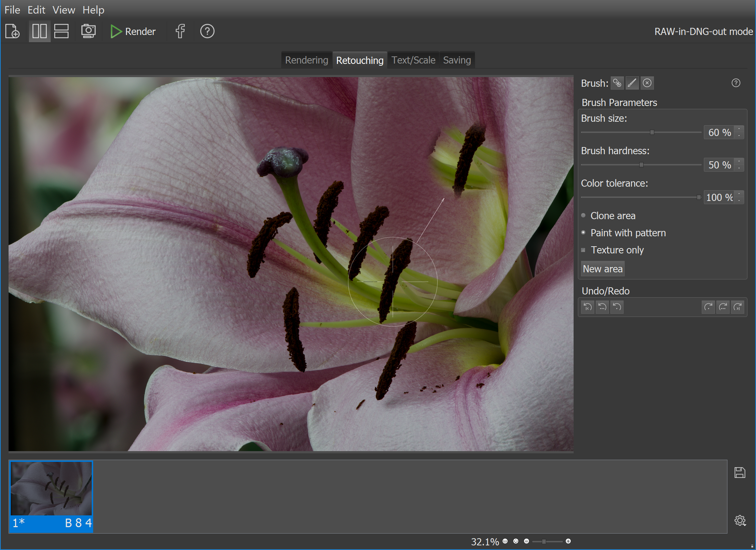756x550 pixels.
Task: Click the redo to last step button
Action: coord(738,307)
